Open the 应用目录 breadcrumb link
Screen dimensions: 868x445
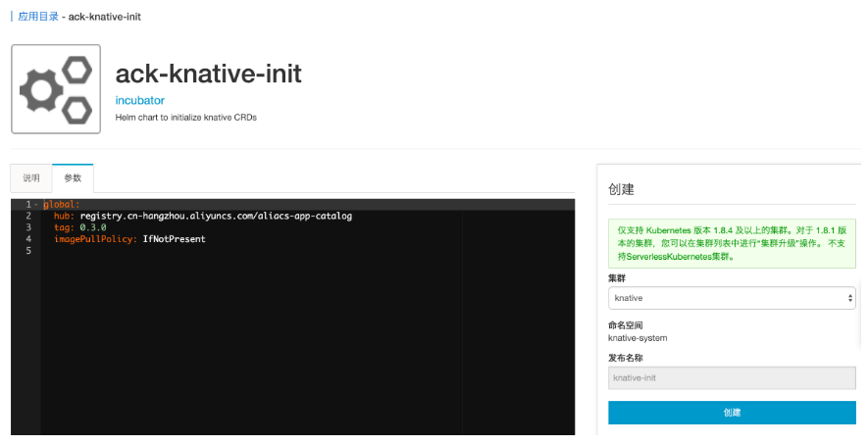(38, 17)
